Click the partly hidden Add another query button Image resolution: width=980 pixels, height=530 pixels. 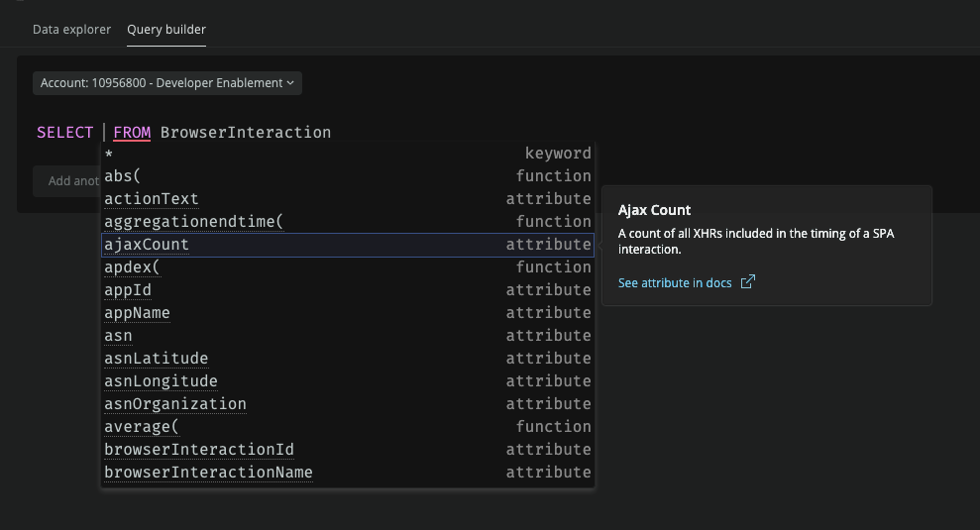[x=66, y=181]
